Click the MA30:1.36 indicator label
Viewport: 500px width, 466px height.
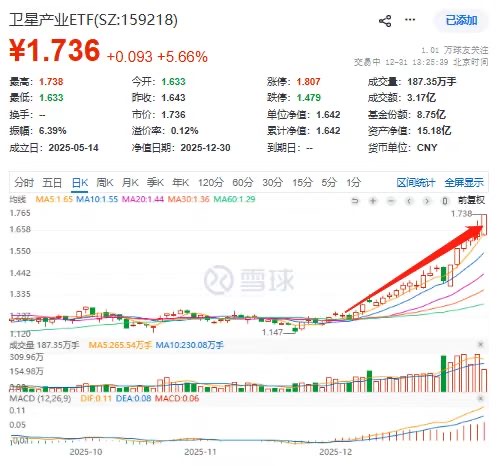tap(189, 199)
